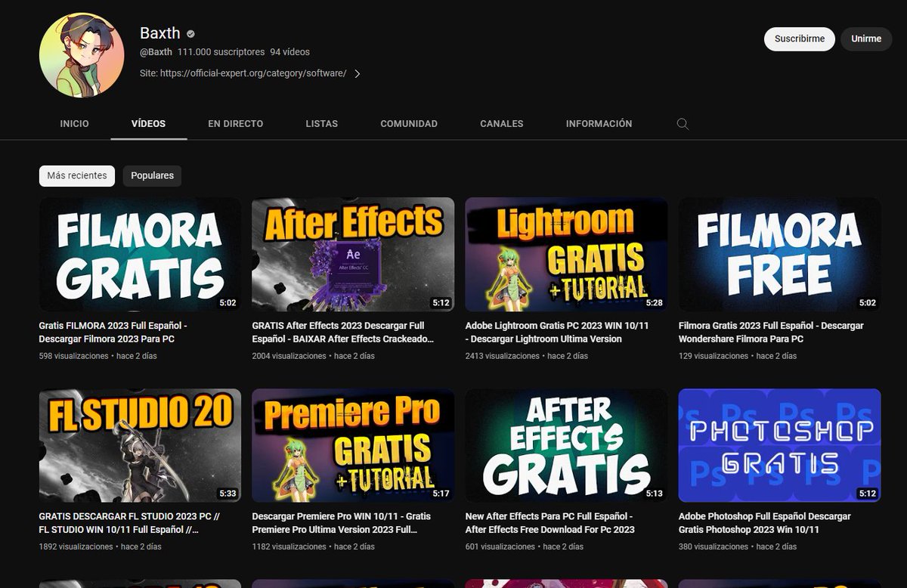The height and width of the screenshot is (588, 907).
Task: Open the FILMORA GRATIS video thumbnail
Action: (x=140, y=255)
